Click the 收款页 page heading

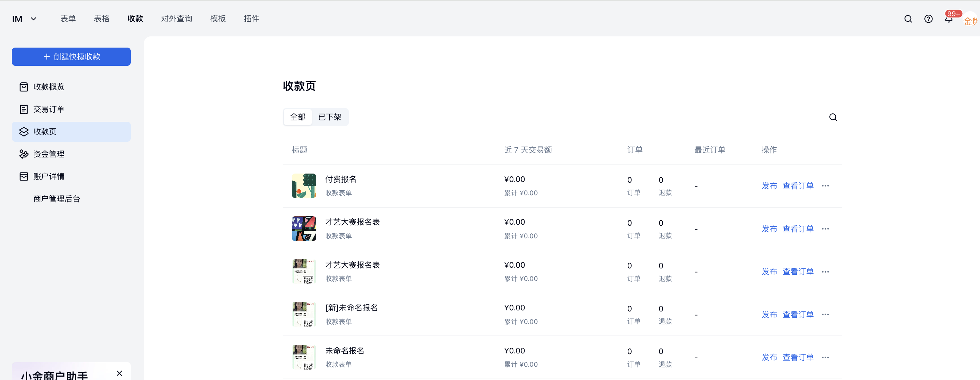click(x=300, y=86)
